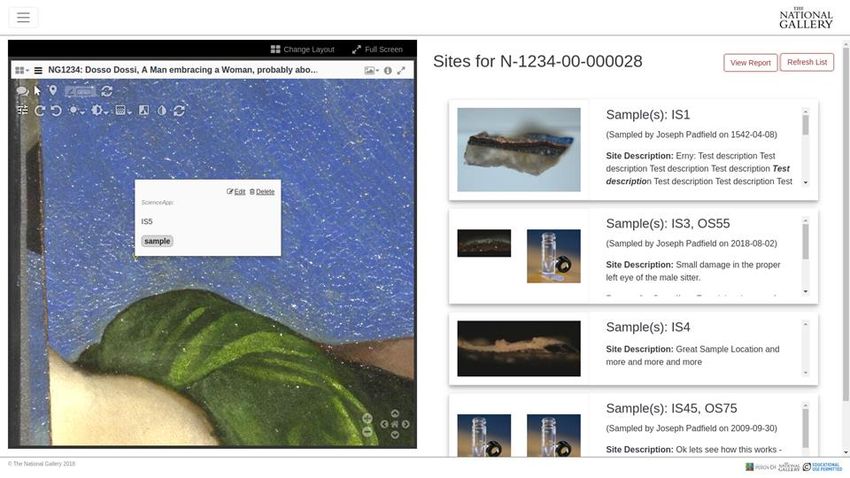Toggle the image manipulation sliders icon
850x478 pixels.
tap(22, 111)
